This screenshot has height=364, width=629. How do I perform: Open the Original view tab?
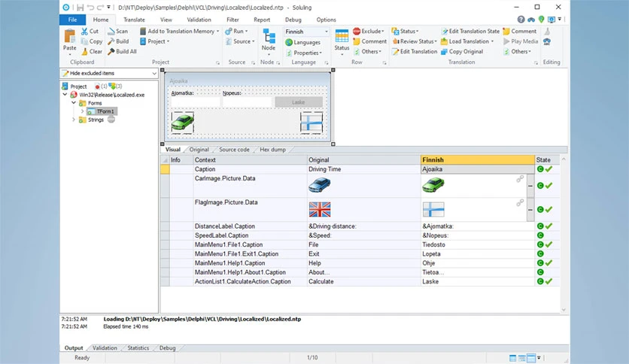point(199,150)
